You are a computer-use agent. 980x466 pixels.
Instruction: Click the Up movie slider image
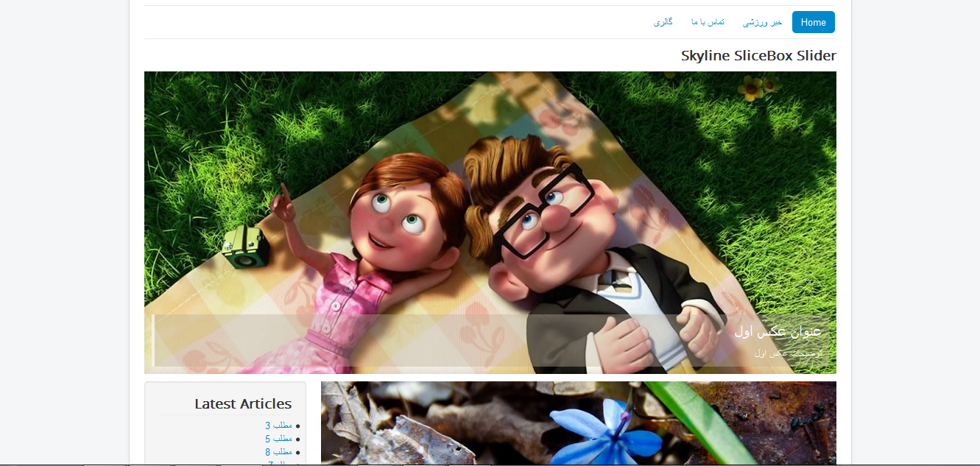(x=490, y=222)
